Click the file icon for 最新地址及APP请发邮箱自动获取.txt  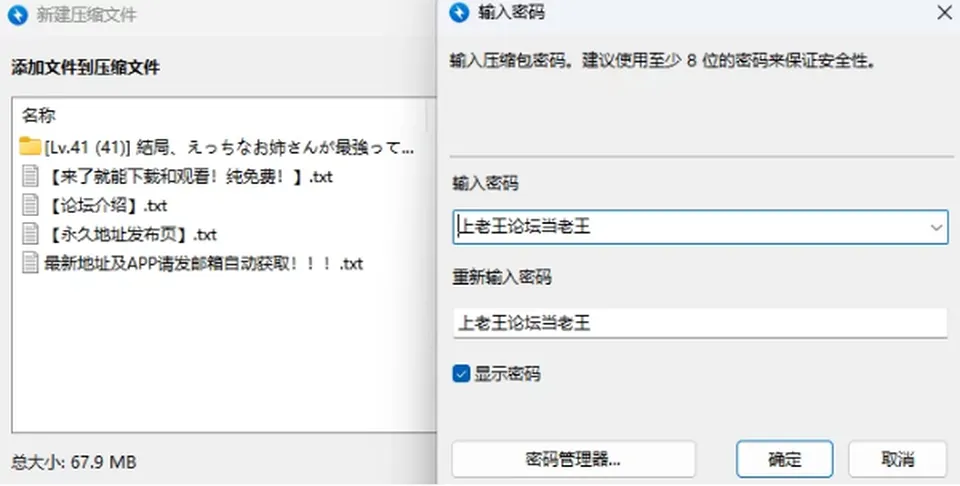point(30,263)
